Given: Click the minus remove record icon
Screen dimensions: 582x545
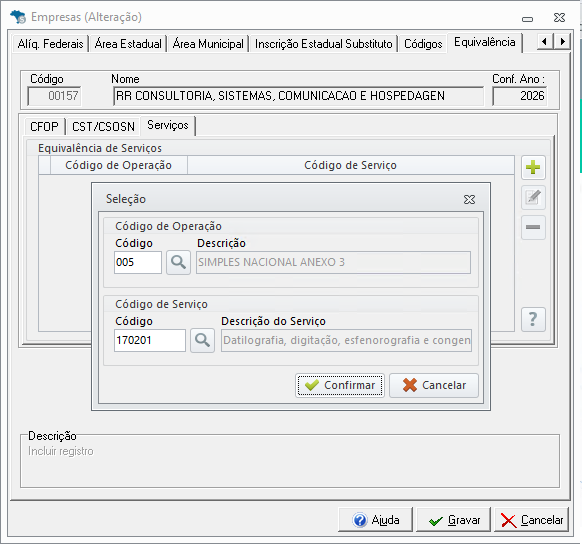Looking at the screenshot, I should point(533,227).
